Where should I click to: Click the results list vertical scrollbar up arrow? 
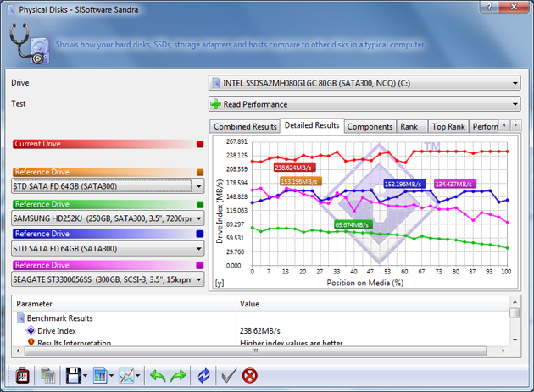[x=515, y=302]
